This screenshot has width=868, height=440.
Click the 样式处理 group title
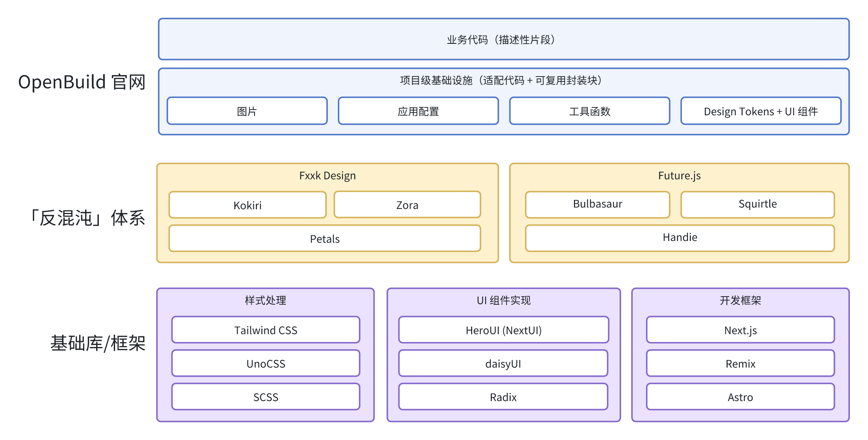coord(265,300)
